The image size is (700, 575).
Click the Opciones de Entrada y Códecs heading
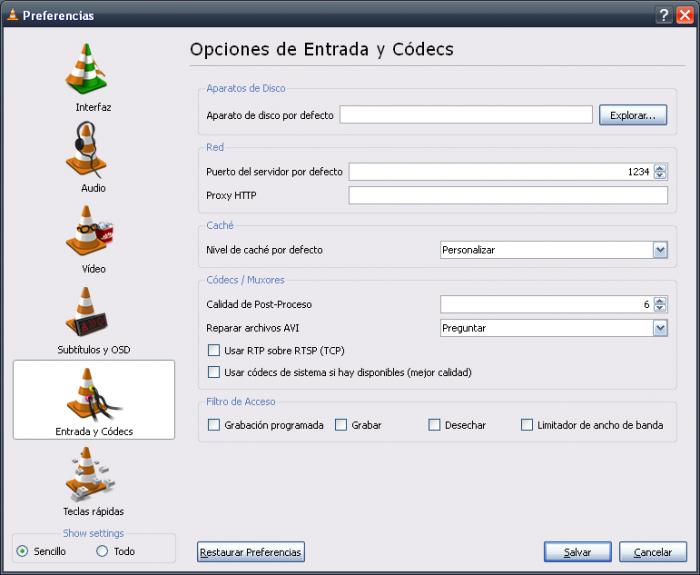pyautogui.click(x=321, y=49)
